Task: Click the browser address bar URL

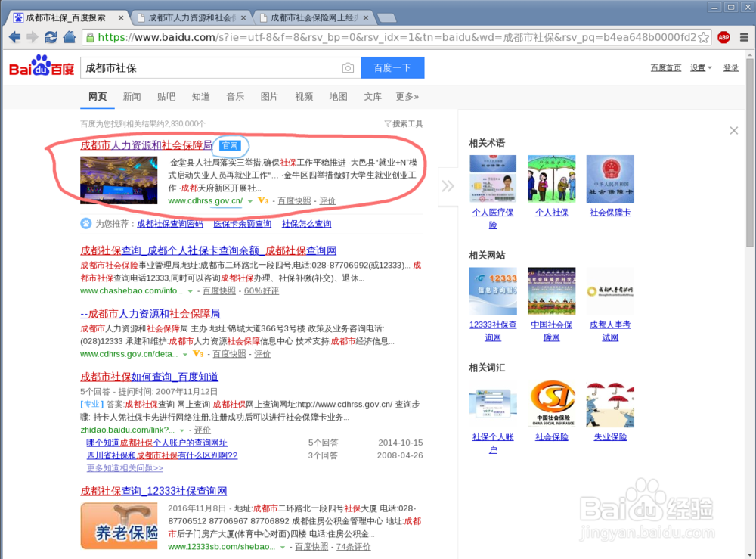Action: pos(396,37)
